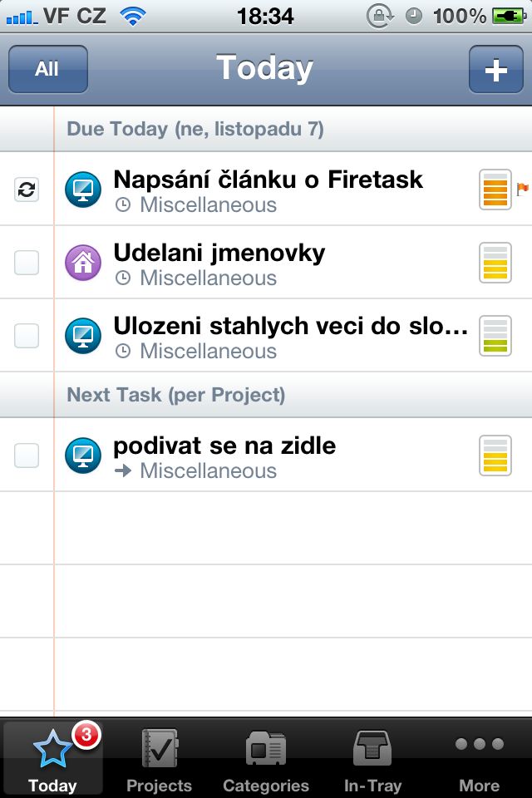Check off podivat se na zidle

(26, 455)
